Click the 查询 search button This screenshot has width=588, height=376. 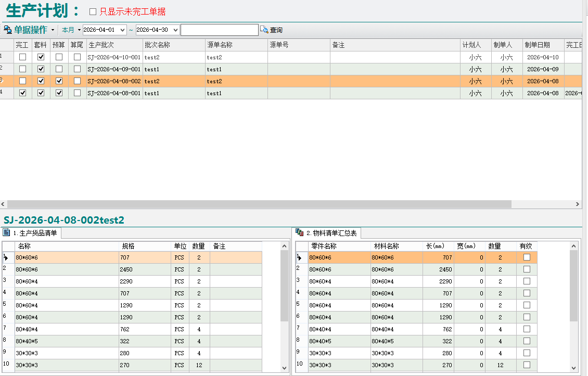[272, 30]
